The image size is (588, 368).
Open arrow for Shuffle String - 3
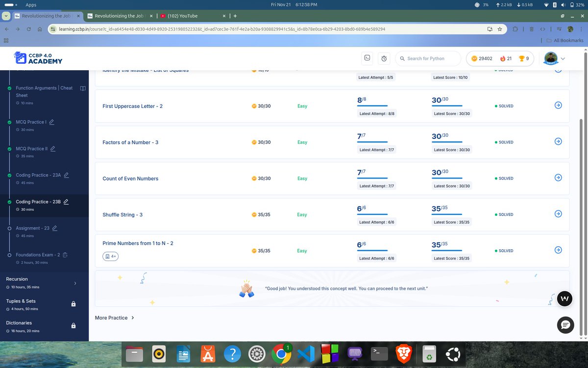coord(558,214)
